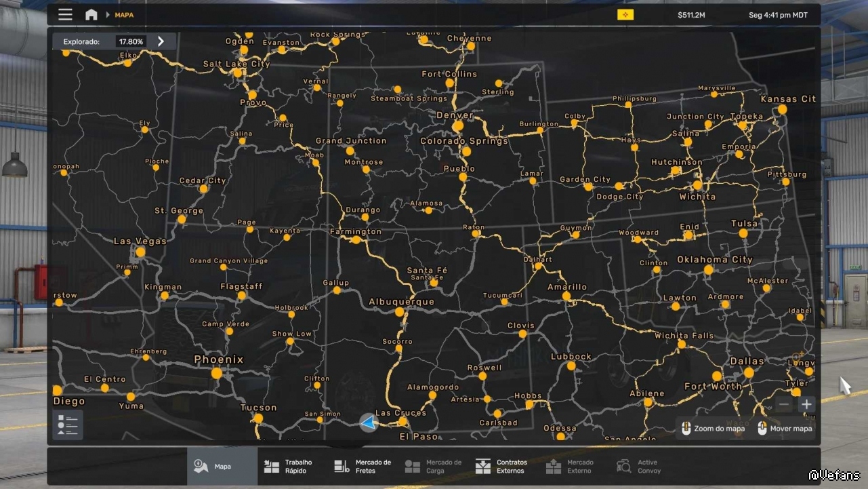This screenshot has height=489, width=868.
Task: Click the Fort Collins label
Action: [449, 74]
